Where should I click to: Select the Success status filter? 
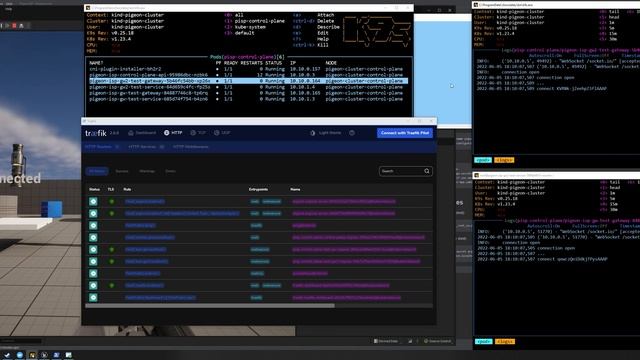tap(122, 171)
